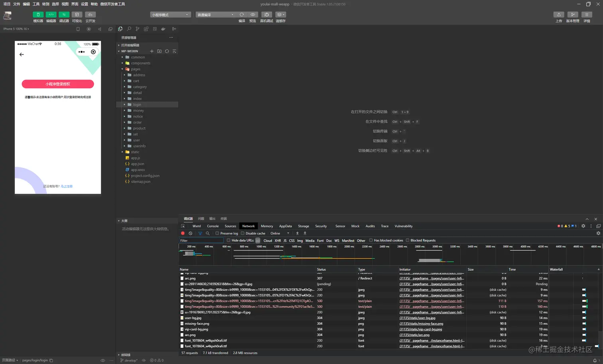
Task: Click the 马上注册 register link
Action: tap(67, 186)
